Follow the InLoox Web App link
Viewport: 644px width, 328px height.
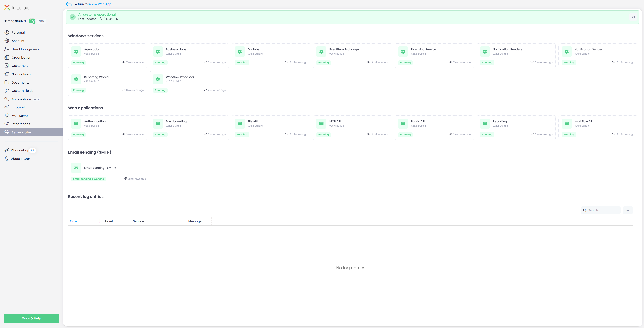coord(99,4)
